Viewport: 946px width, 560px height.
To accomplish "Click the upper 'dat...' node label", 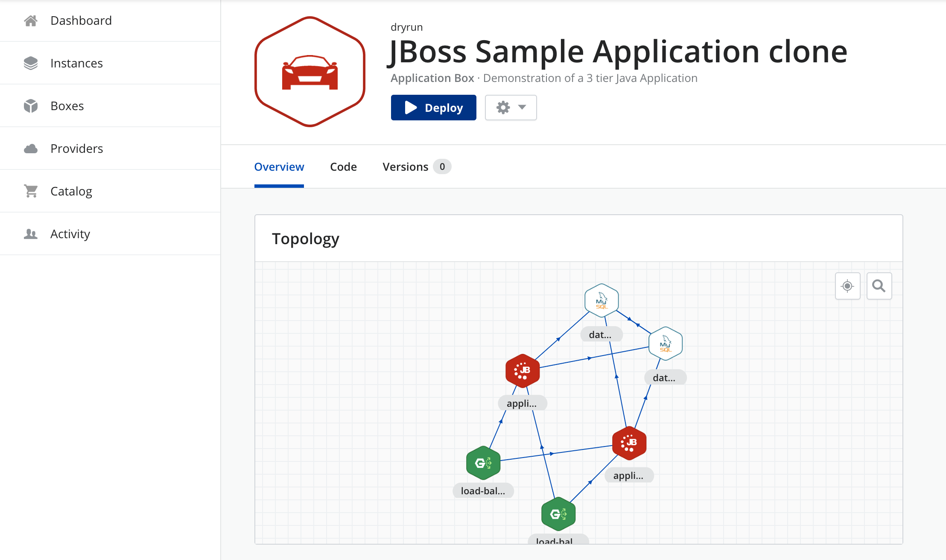I will tap(601, 335).
